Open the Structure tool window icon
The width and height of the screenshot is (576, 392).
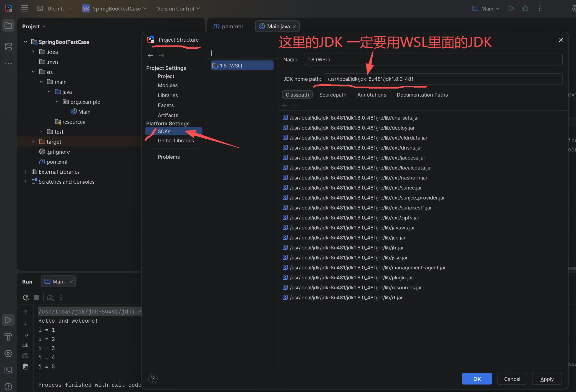coord(8,46)
